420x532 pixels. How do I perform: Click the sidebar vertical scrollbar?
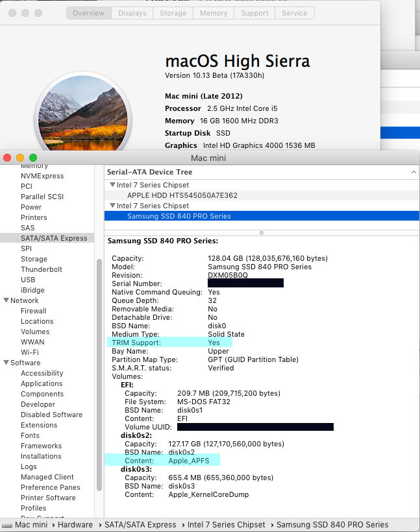99,375
